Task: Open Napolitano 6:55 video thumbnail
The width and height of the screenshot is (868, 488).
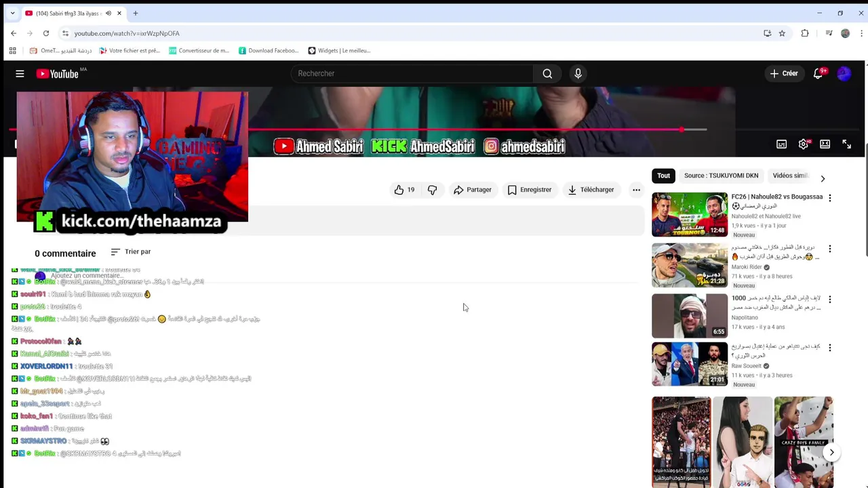Action: [690, 316]
